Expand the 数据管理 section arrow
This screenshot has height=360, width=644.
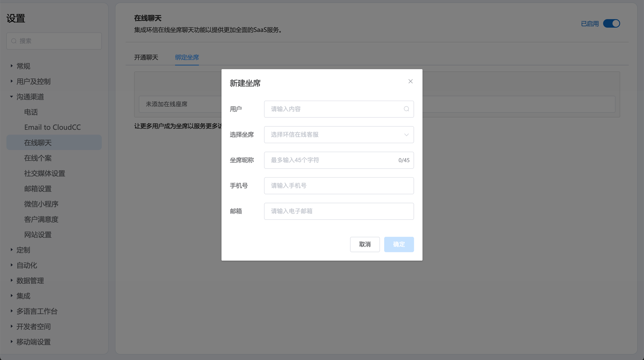pos(12,280)
